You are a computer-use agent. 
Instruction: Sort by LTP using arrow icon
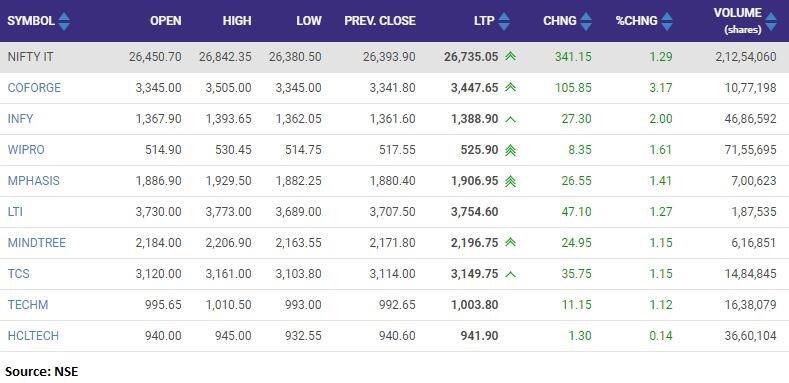(504, 21)
